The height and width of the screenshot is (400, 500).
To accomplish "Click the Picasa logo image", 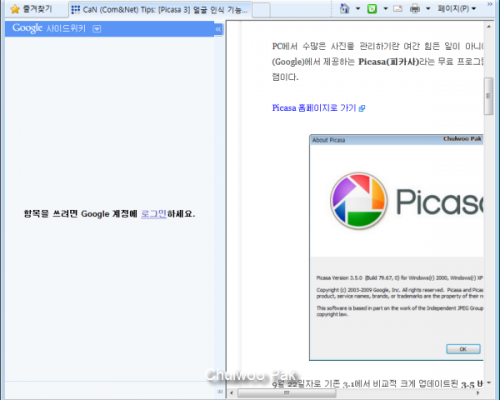I will (x=359, y=200).
